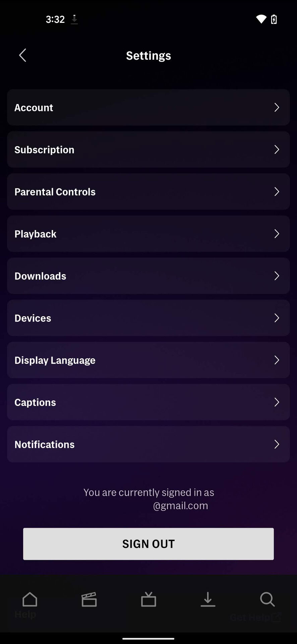The height and width of the screenshot is (644, 297).
Task: Open the Notifications settings row
Action: pyautogui.click(x=148, y=444)
